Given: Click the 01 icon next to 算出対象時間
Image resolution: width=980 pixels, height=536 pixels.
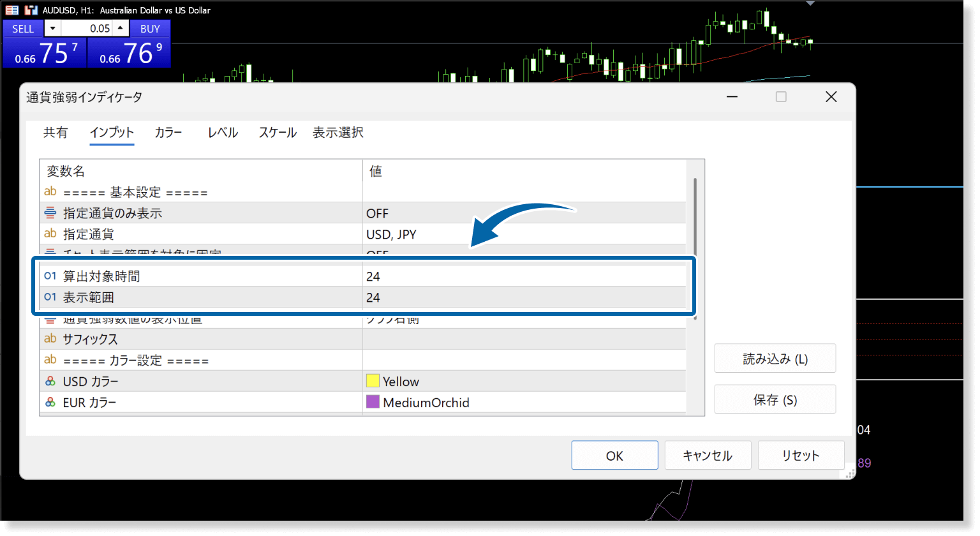Looking at the screenshot, I should click(x=50, y=276).
